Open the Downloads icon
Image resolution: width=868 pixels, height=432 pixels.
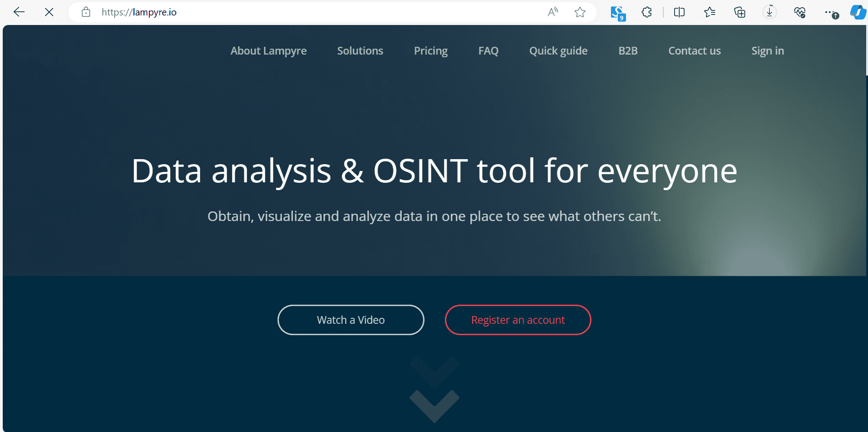pyautogui.click(x=770, y=12)
